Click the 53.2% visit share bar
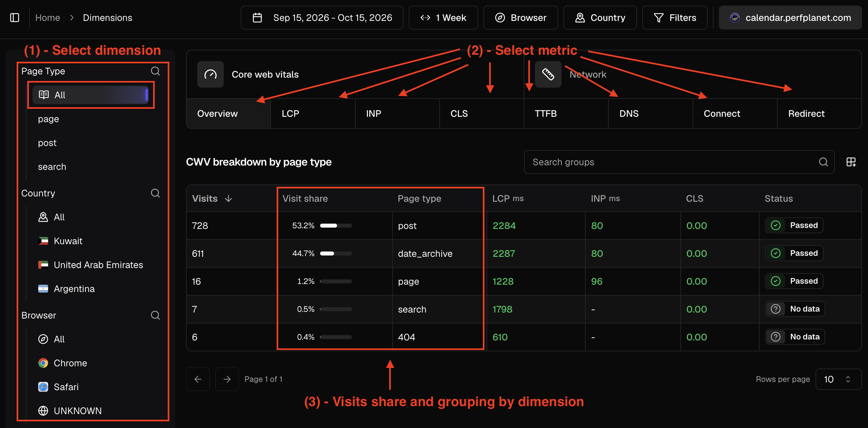Image resolution: width=868 pixels, height=428 pixels. tap(336, 226)
